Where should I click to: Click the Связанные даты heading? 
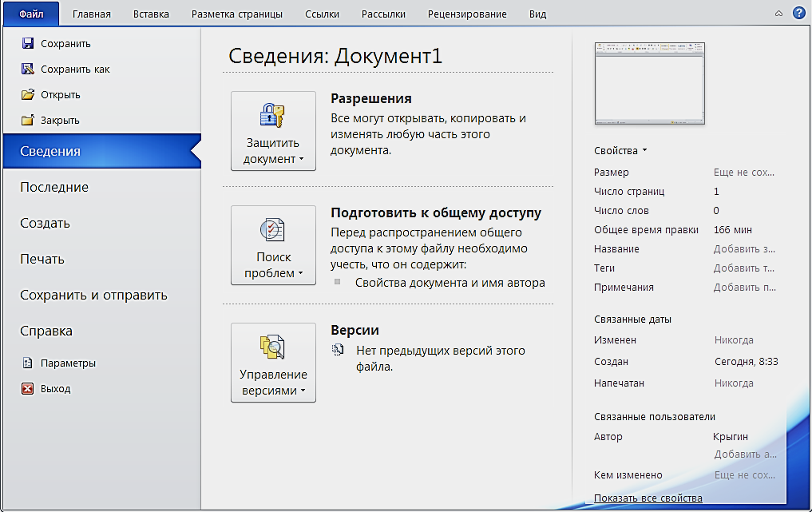[x=632, y=320]
